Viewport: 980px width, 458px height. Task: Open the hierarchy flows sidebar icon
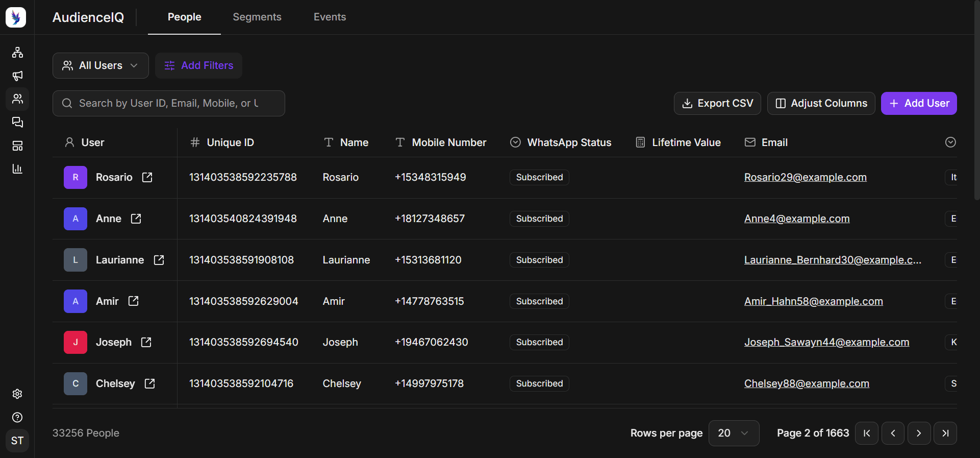pyautogui.click(x=17, y=52)
